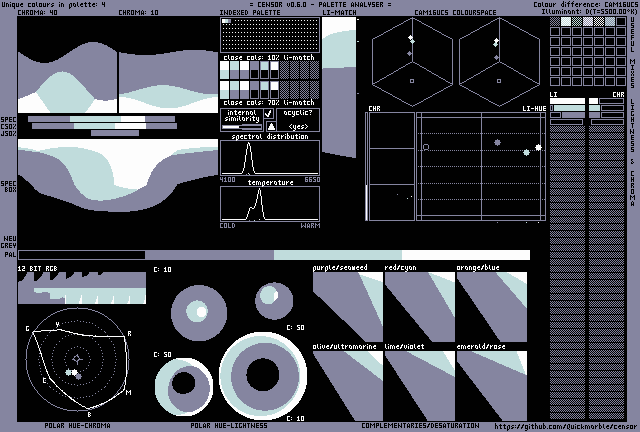Select the pale teal segment of the PAL bar
The width and height of the screenshot is (640, 432).
(x=338, y=255)
